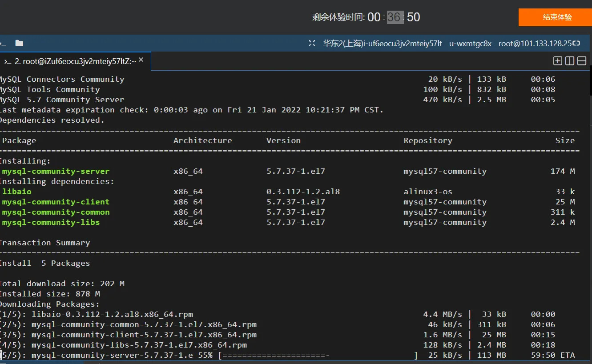Select the 2. root@iZuf6eocu3jv2mteiy57ltZ:~ tab

click(76, 61)
